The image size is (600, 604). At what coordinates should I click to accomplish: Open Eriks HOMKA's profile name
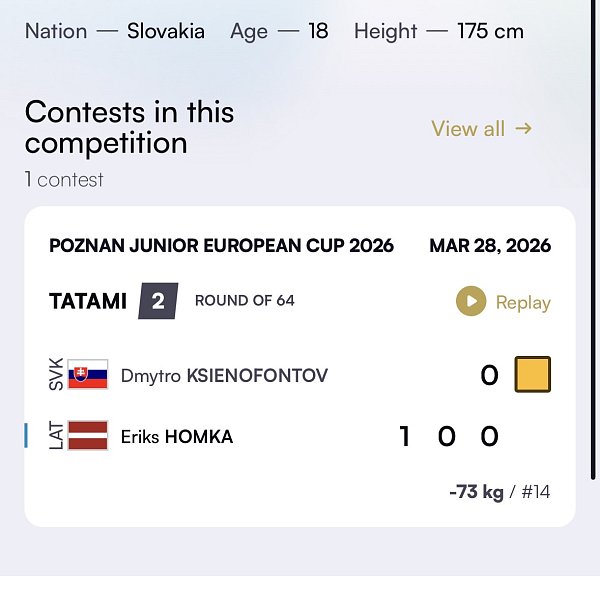click(x=177, y=437)
